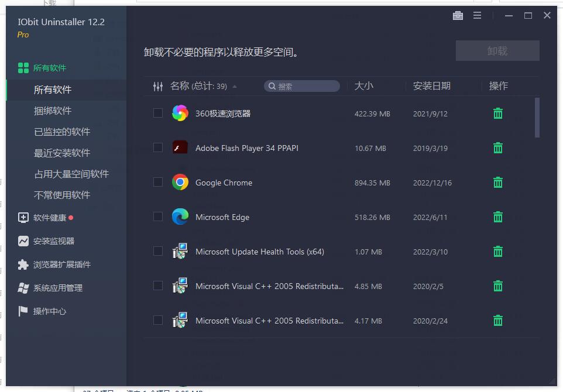Delete Adobe Flash Player 34 PPAPI using trash icon
The image size is (563, 392).
(497, 147)
